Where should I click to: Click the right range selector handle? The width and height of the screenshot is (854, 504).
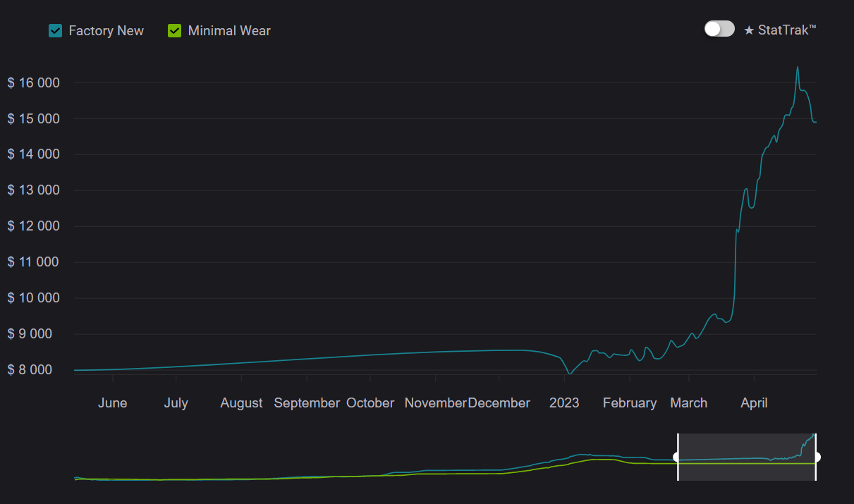pos(817,456)
